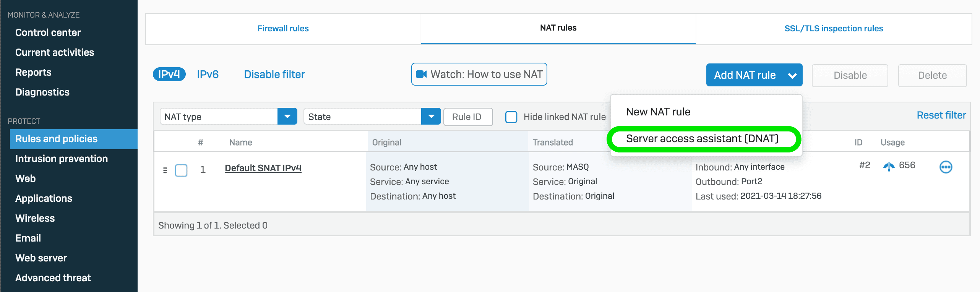Click the Disable button

[850, 75]
